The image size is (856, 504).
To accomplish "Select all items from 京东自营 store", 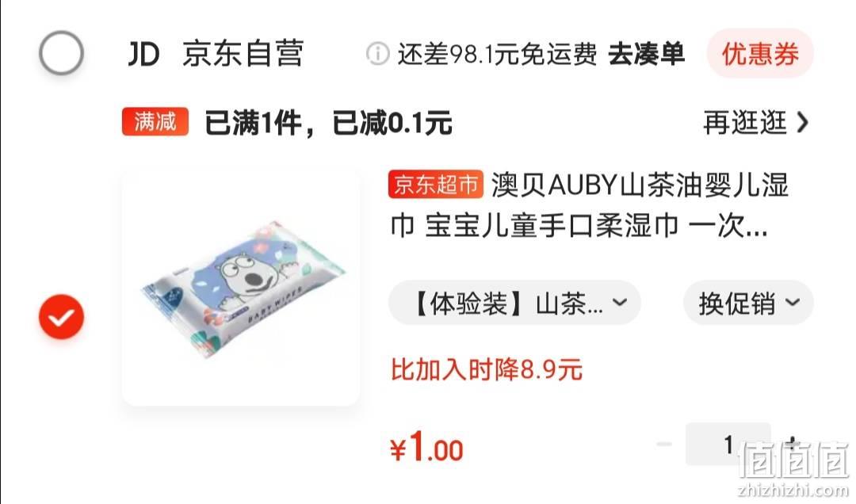I will pyautogui.click(x=61, y=53).
